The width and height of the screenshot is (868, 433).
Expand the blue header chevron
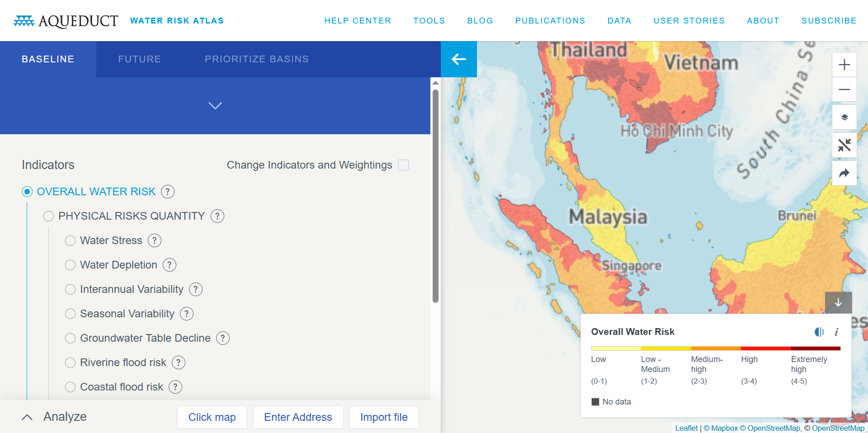coord(215,106)
